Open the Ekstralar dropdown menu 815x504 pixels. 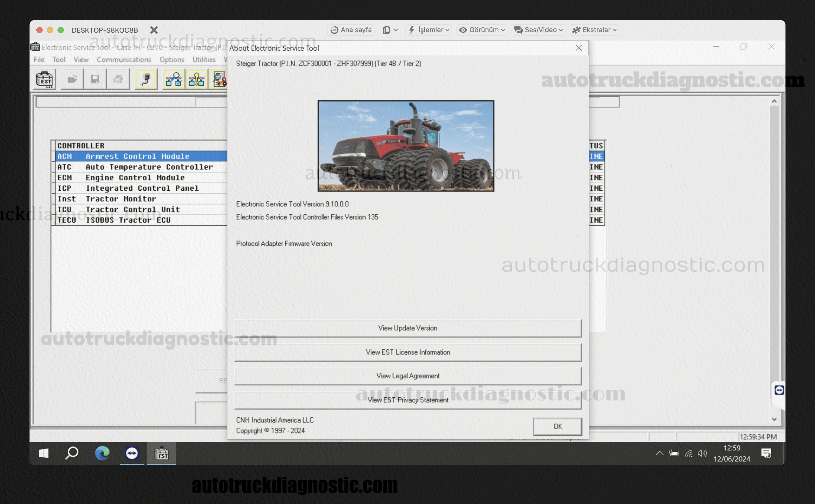[594, 30]
